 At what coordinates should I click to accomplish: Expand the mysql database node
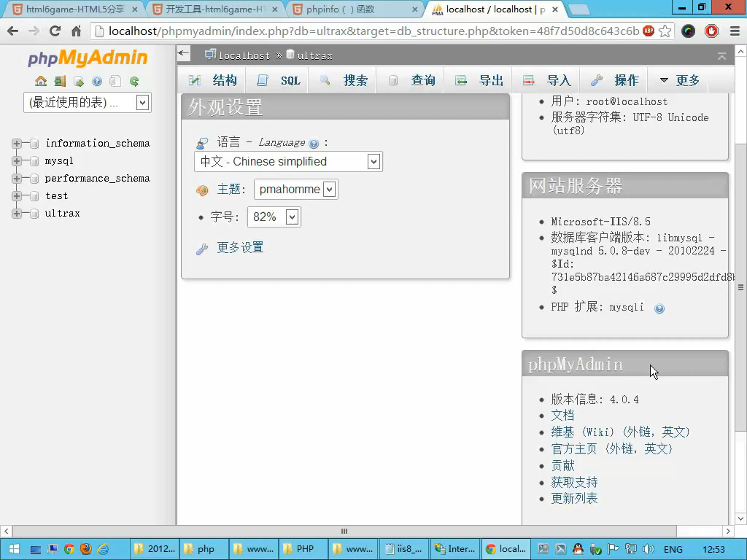(17, 161)
